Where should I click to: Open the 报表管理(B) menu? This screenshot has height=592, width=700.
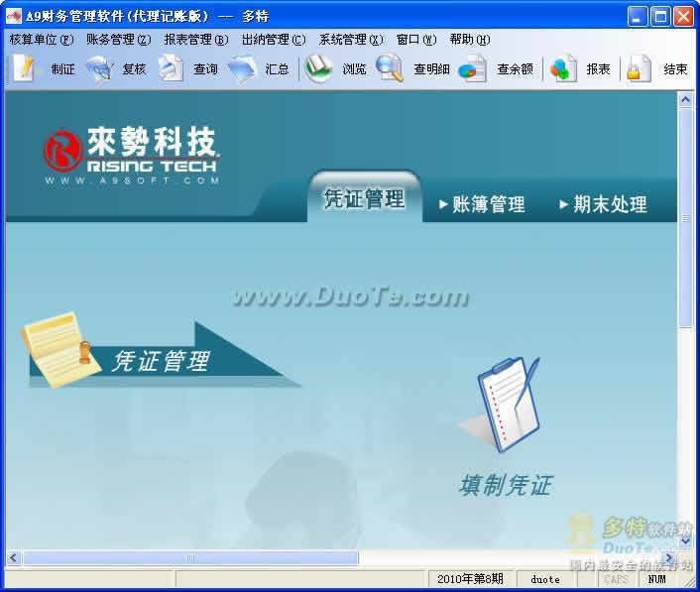pos(196,40)
